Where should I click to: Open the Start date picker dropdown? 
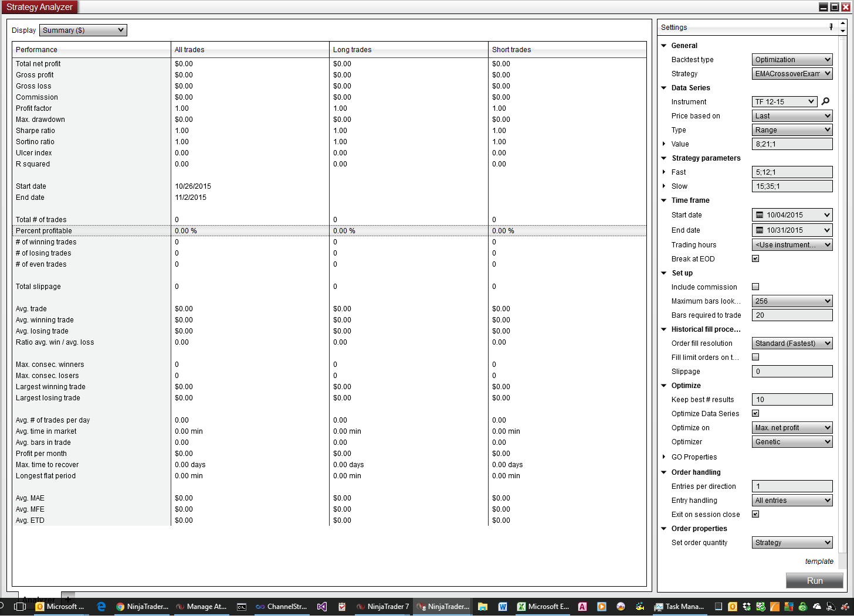pos(792,215)
